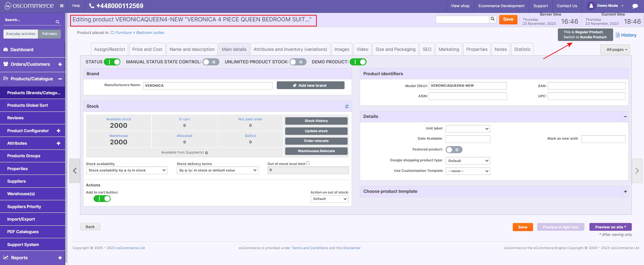This screenshot has height=265, width=644.
Task: Turn off the STATUS toggle
Action: [112, 62]
